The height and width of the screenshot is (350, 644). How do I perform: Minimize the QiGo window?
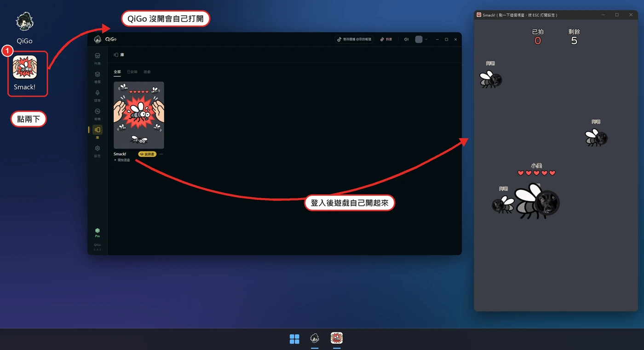(x=437, y=40)
